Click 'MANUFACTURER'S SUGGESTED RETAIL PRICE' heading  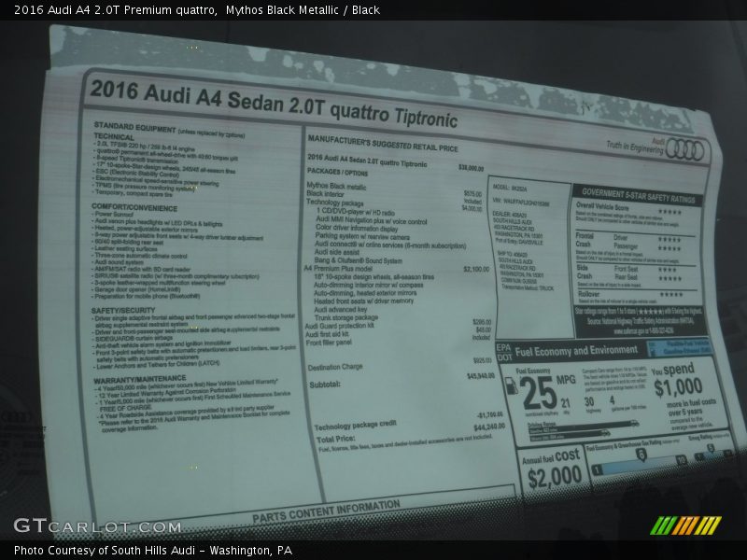[383, 144]
